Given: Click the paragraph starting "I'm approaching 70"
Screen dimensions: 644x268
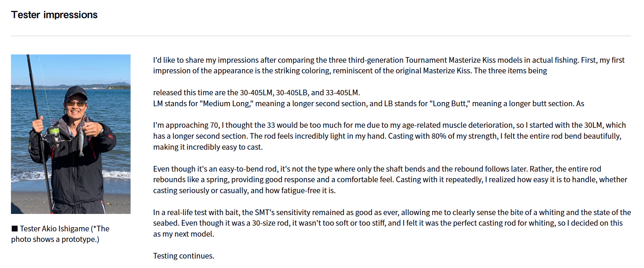Looking at the screenshot, I should [389, 136].
